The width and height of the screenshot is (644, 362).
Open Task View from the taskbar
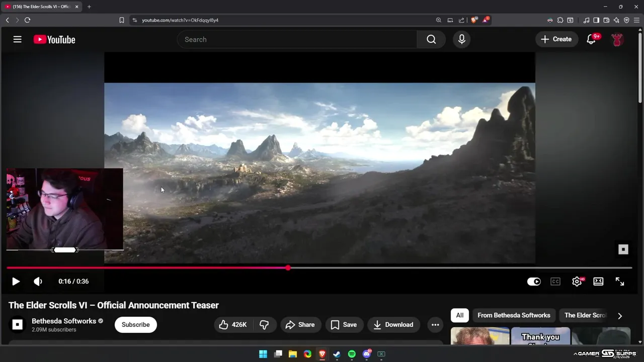(278, 354)
